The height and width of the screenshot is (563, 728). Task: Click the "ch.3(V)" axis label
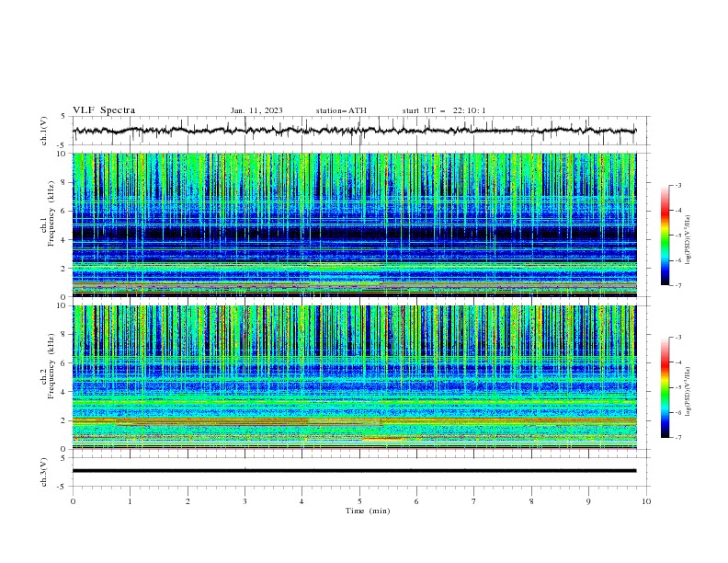(44, 472)
